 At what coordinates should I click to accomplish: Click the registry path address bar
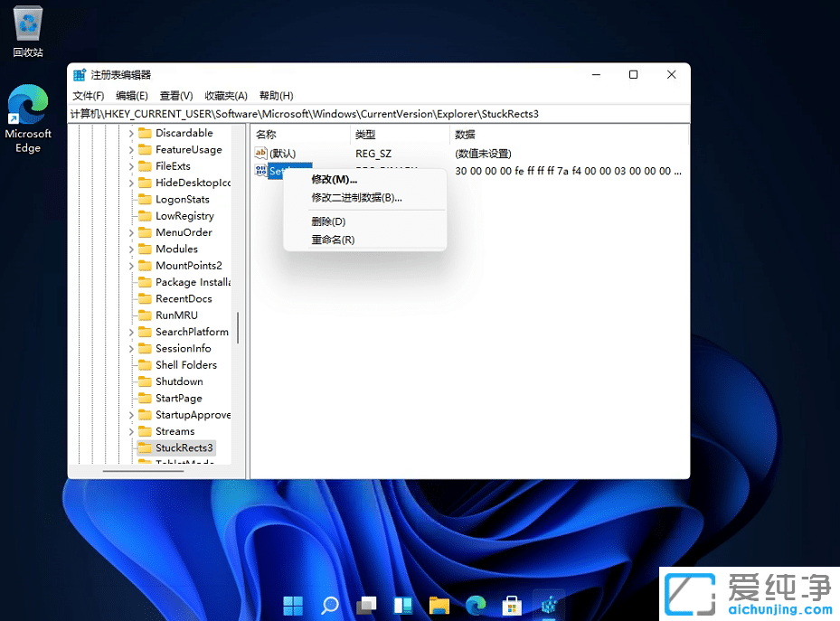[362, 115]
